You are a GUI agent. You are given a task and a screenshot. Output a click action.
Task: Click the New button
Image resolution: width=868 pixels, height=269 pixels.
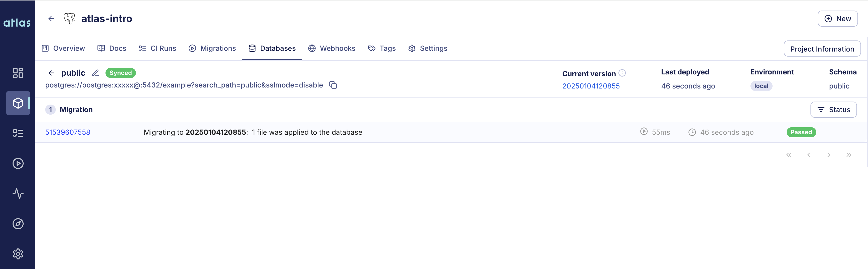pyautogui.click(x=838, y=19)
